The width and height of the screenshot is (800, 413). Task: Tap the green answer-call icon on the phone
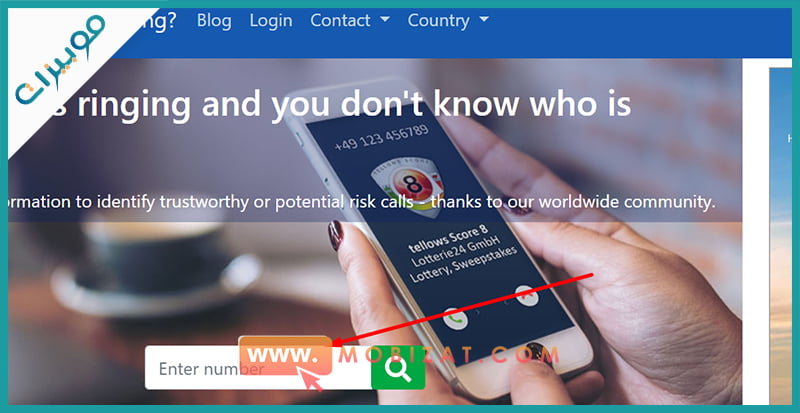tap(455, 319)
